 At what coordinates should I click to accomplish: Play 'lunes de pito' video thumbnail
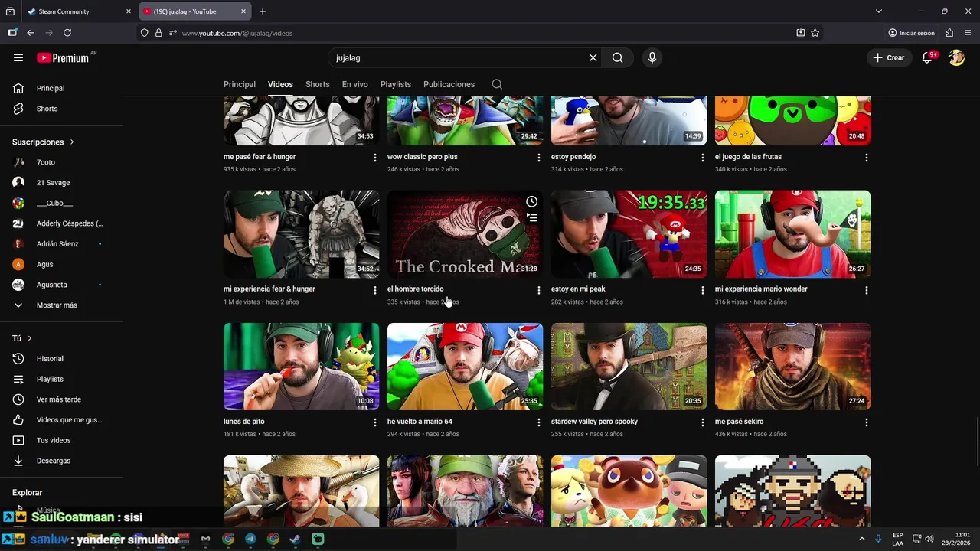click(301, 367)
